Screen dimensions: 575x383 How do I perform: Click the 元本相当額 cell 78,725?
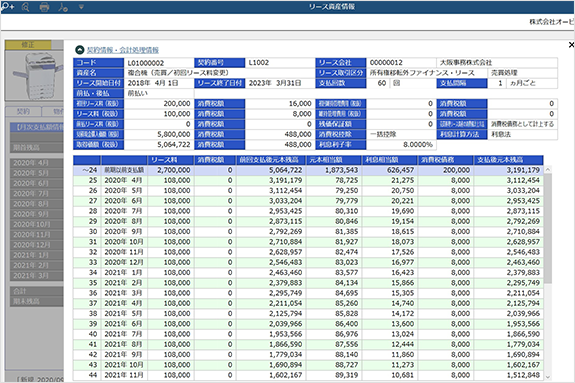pyautogui.click(x=333, y=180)
